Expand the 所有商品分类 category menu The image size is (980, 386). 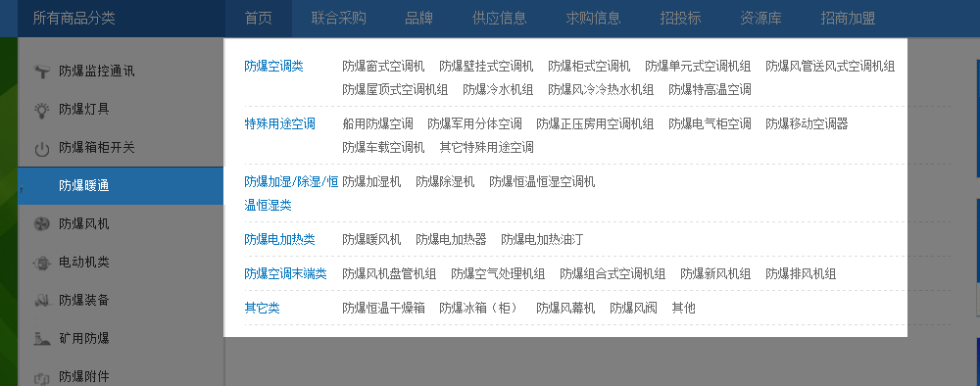[74, 18]
